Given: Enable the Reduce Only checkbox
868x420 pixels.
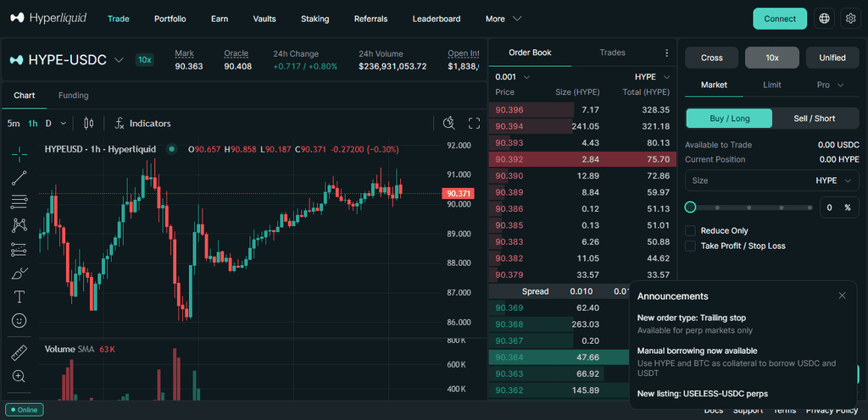Looking at the screenshot, I should point(690,231).
